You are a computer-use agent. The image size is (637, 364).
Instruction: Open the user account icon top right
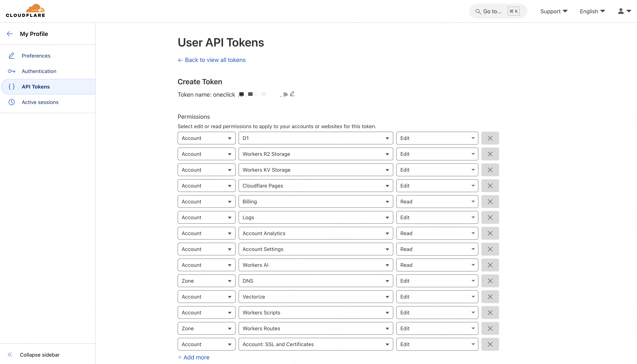coord(621,11)
